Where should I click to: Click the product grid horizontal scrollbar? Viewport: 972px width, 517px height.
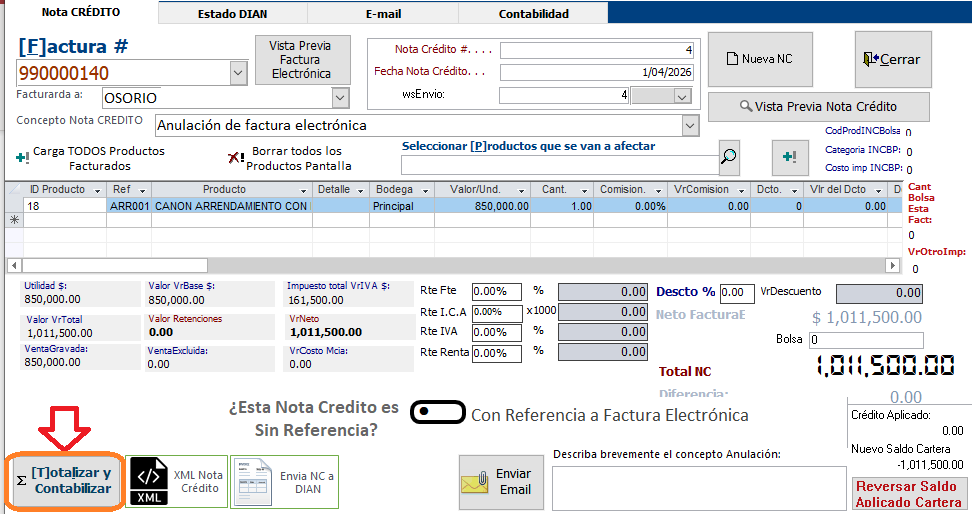click(450, 265)
